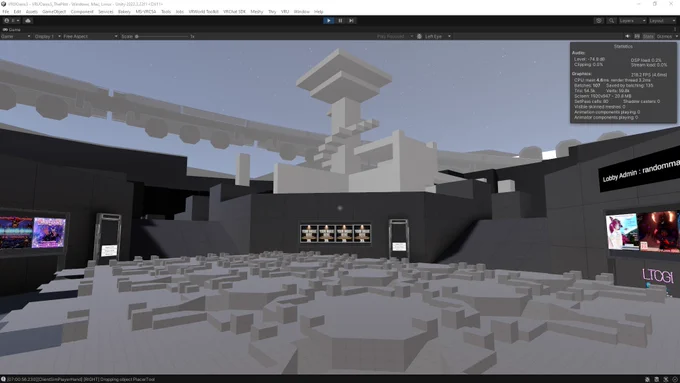This screenshot has width=680, height=383.
Task: Open the Layout dropdown
Action: tap(661, 20)
